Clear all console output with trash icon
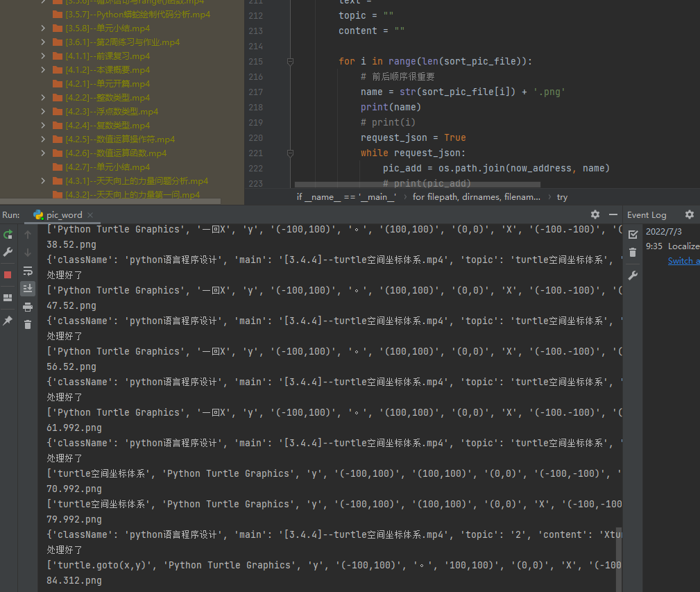Image resolution: width=700 pixels, height=592 pixels. 28,325
